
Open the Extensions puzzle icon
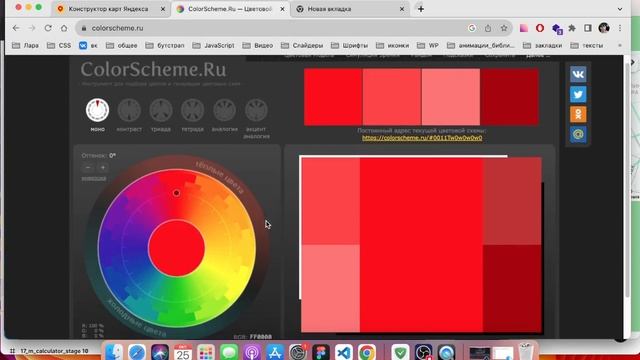click(572, 28)
